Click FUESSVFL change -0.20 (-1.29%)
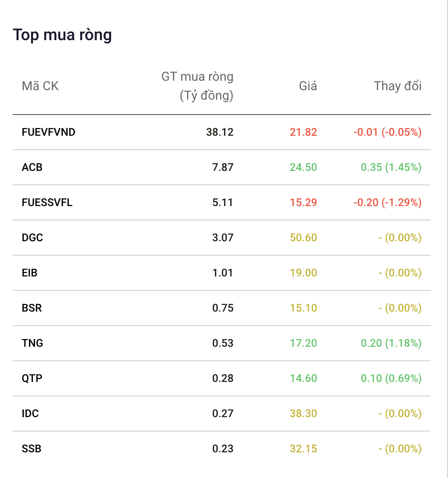 387,202
